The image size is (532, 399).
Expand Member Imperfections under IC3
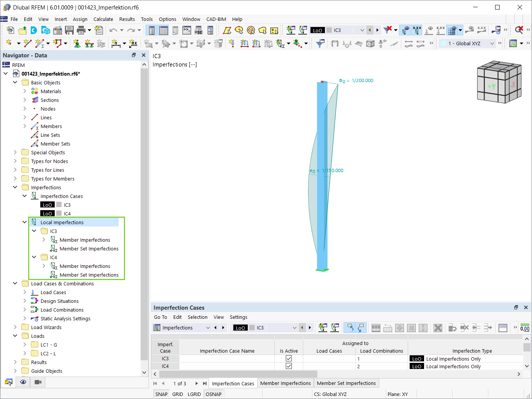tap(44, 240)
